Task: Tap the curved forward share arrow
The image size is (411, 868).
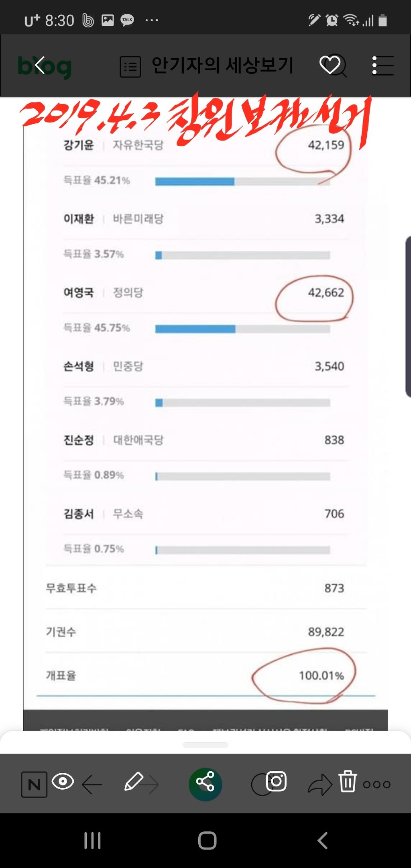Action: click(x=319, y=785)
